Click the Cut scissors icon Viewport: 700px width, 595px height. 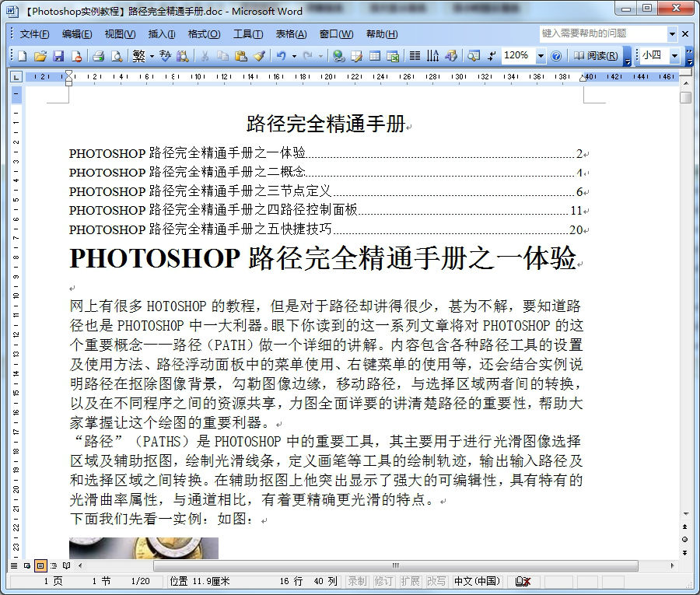pyautogui.click(x=205, y=56)
